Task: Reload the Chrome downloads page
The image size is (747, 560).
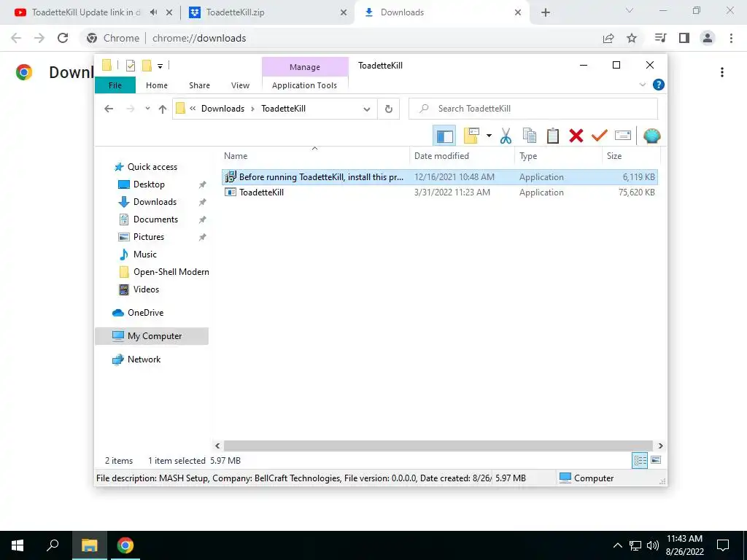Action: coord(63,38)
